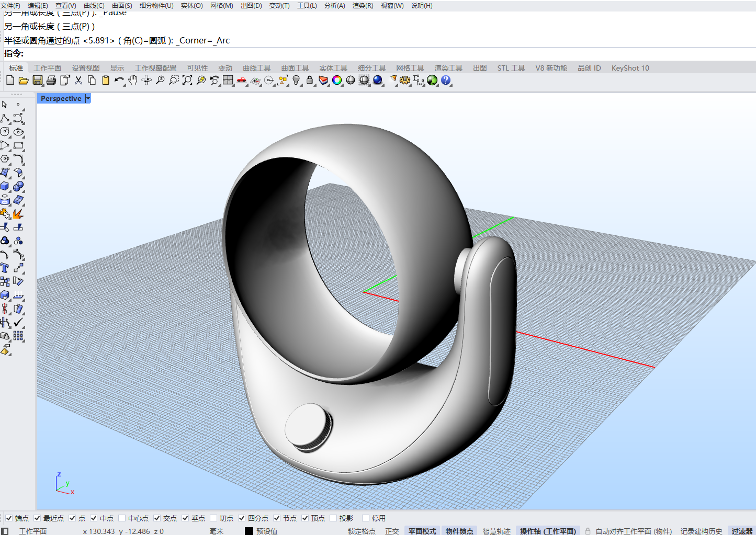Click the Save file icon
The height and width of the screenshot is (535, 756).
[37, 80]
